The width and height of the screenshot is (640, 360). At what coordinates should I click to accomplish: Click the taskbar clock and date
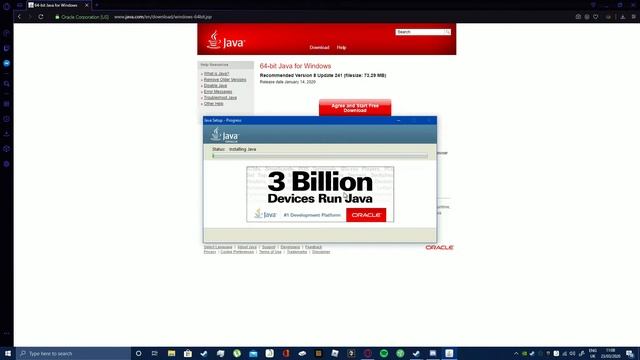coord(611,353)
